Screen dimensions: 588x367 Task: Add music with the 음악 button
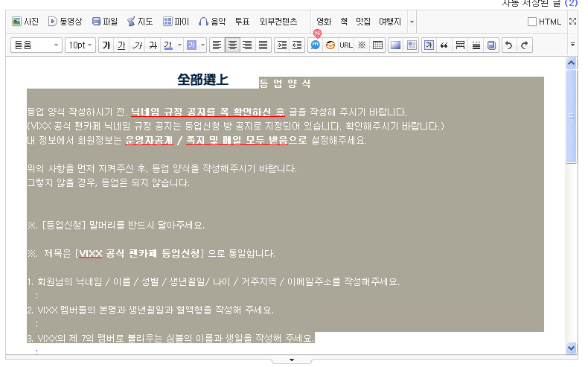point(212,22)
